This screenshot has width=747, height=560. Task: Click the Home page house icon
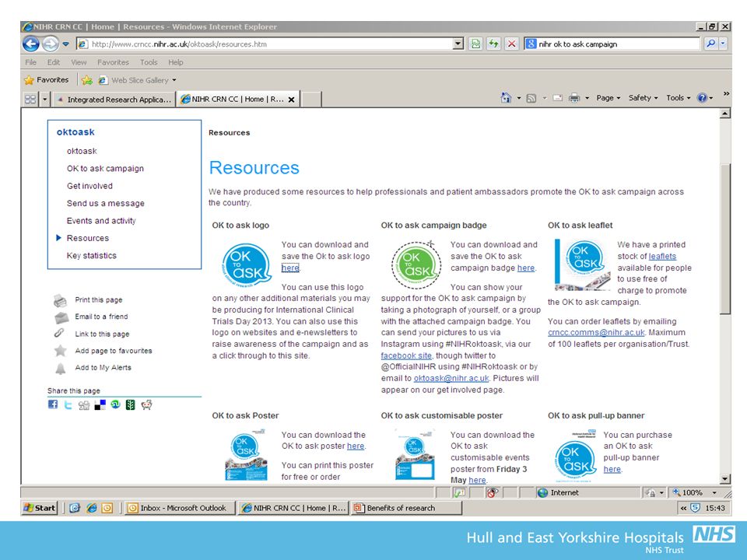pyautogui.click(x=506, y=98)
